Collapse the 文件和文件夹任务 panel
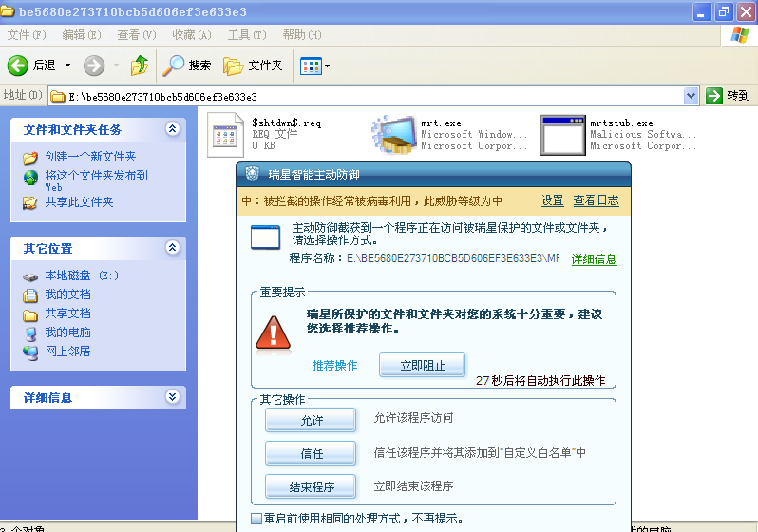Screen dimensions: 758x532 (x=173, y=128)
